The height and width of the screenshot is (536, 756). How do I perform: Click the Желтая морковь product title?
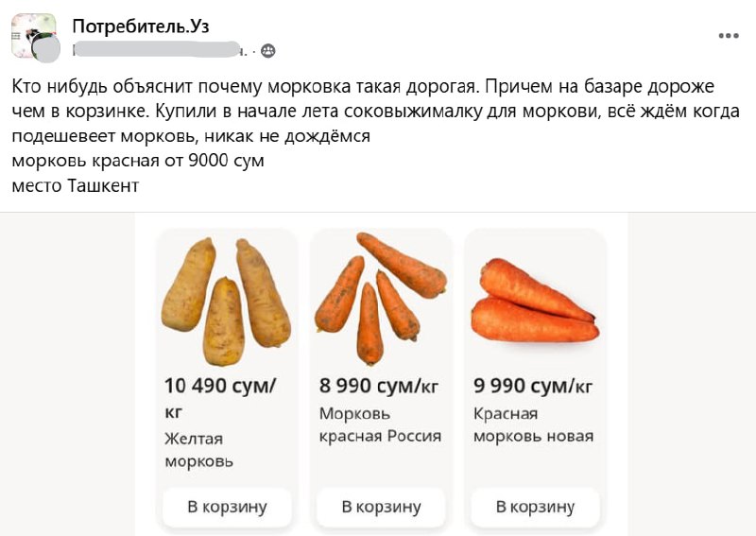(x=198, y=450)
